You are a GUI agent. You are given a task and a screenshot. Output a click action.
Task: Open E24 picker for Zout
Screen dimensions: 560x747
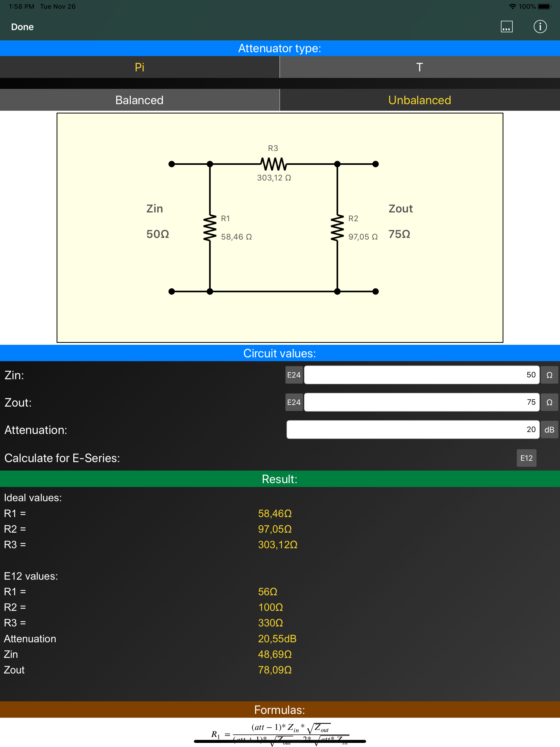point(294,402)
